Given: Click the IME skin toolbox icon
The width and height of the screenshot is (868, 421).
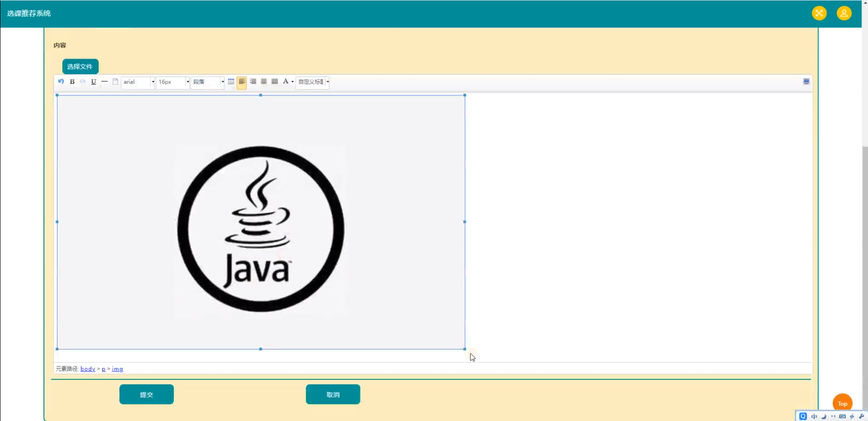Looking at the screenshot, I should pyautogui.click(x=852, y=416).
